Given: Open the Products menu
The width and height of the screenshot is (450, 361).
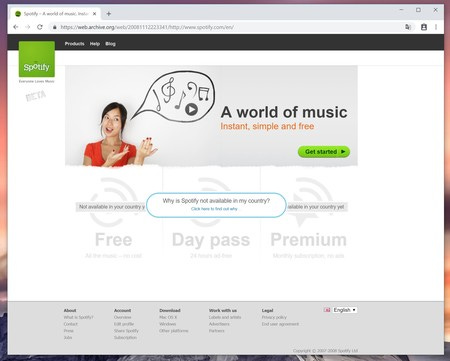Looking at the screenshot, I should point(74,44).
